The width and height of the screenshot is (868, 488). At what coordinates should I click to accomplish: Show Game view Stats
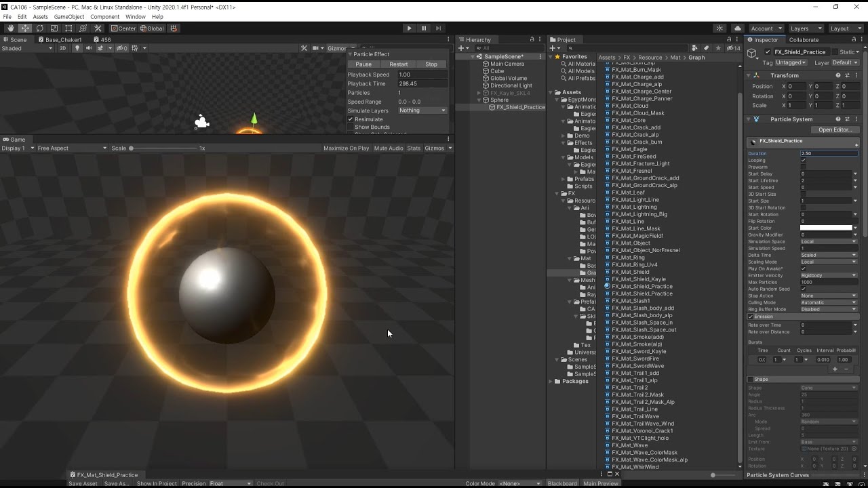point(414,148)
